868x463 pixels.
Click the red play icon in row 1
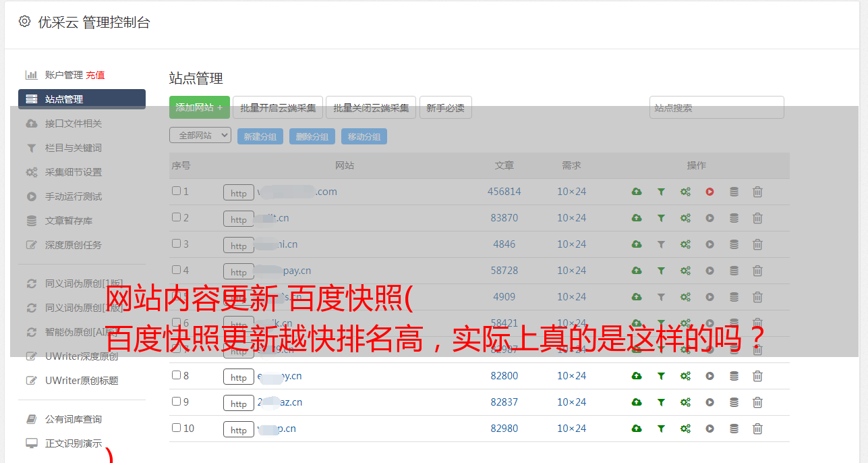[x=710, y=192]
